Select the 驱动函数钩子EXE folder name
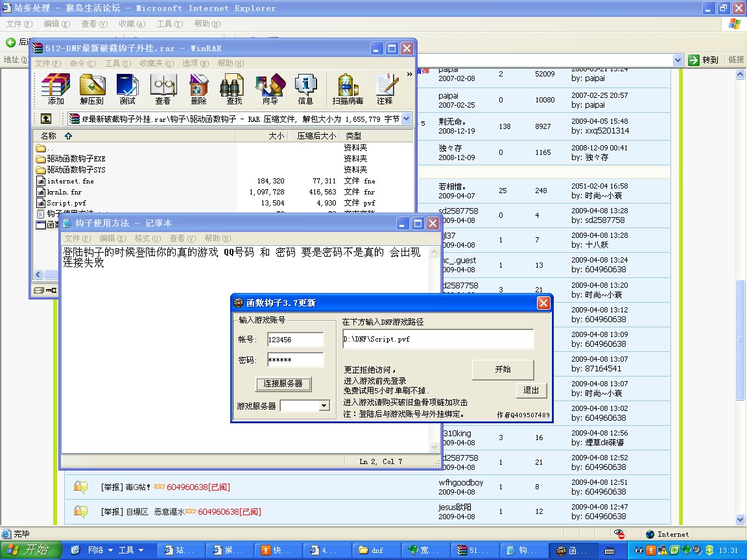Image resolution: width=747 pixels, height=560 pixels. [x=77, y=159]
